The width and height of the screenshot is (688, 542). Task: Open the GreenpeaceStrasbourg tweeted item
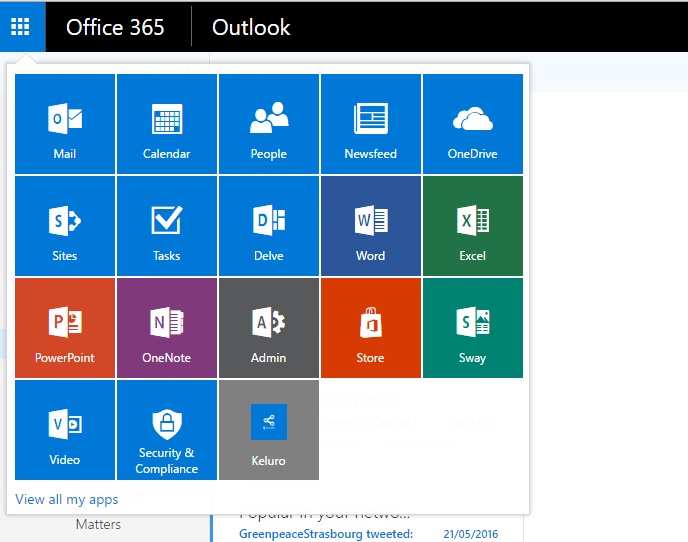tap(326, 534)
